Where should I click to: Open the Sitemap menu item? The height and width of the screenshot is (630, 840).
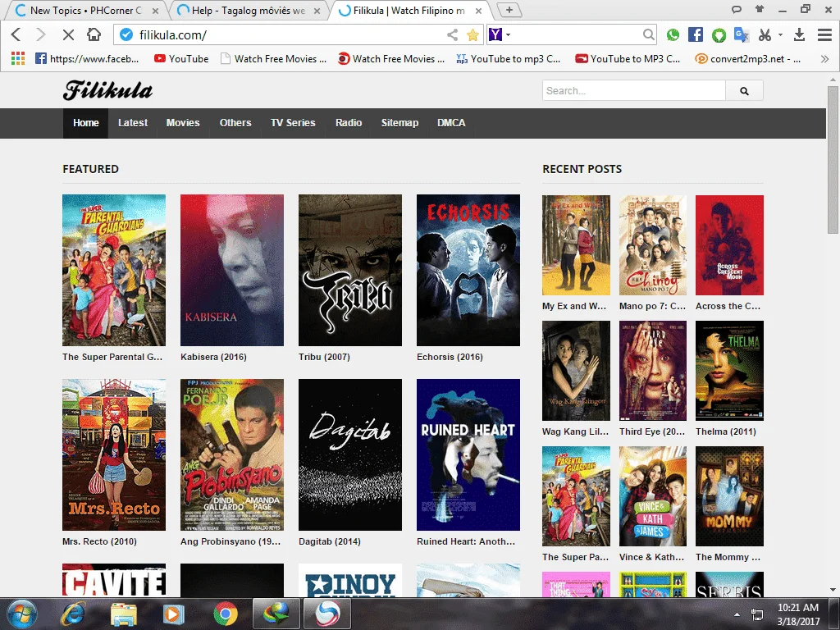click(399, 123)
